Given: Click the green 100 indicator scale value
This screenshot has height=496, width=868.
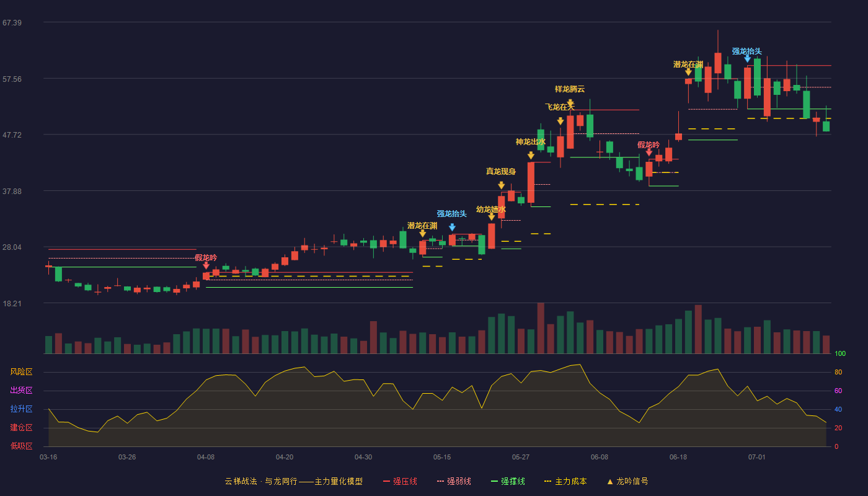Looking at the screenshot, I should 839,354.
